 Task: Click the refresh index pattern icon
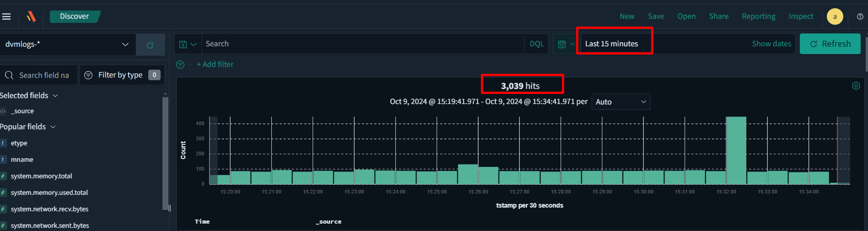point(150,45)
